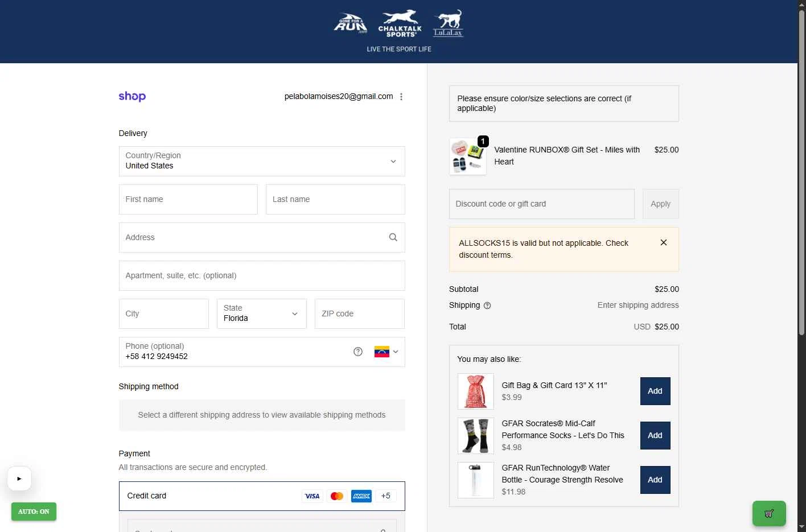Screen dimensions: 806x532
Task: Open the ChalkTalk Sports logo
Action: (x=400, y=23)
